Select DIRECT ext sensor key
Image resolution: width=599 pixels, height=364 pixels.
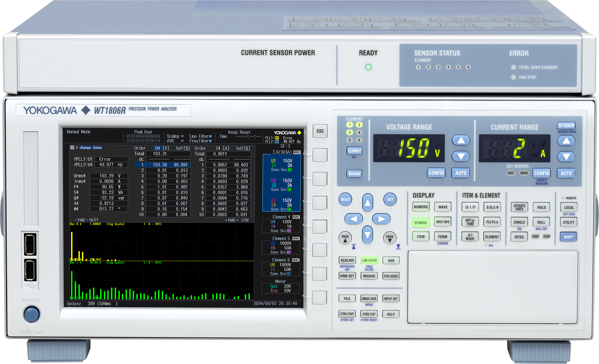point(511,173)
